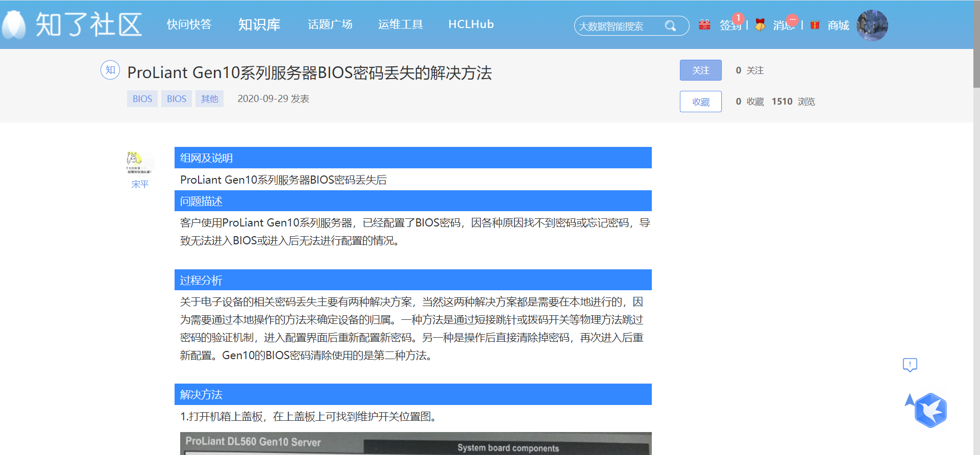Click the 收藏 favorite button
This screenshot has height=455, width=980.
(x=700, y=102)
